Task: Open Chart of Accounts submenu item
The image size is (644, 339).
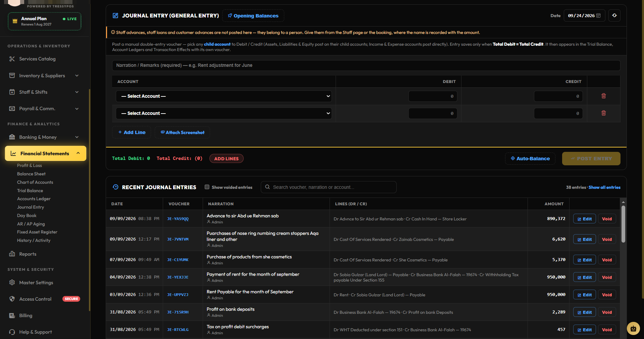Action: [35, 182]
